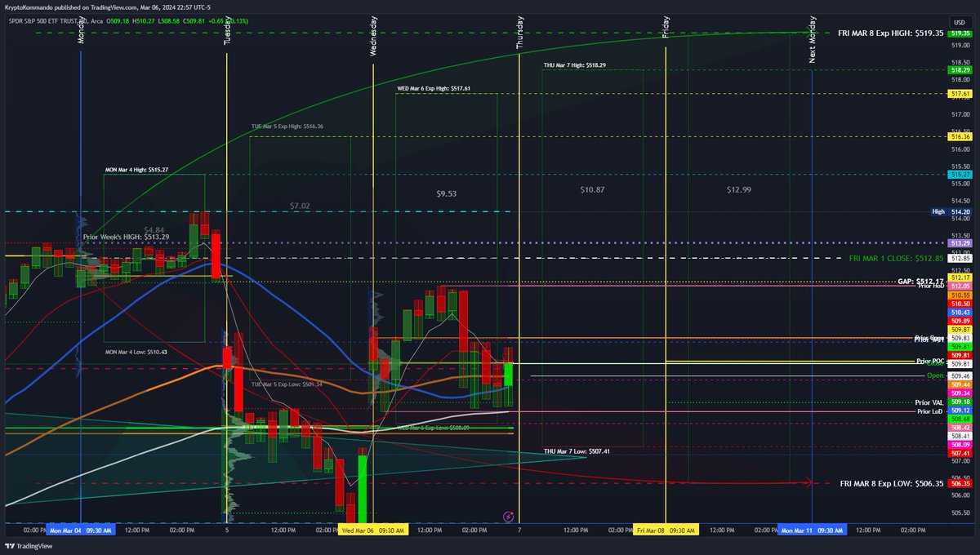Click the FRI MAR 8 Exp HIGH $519.35 label
Viewport: 980px width, 555px height.
[889, 31]
